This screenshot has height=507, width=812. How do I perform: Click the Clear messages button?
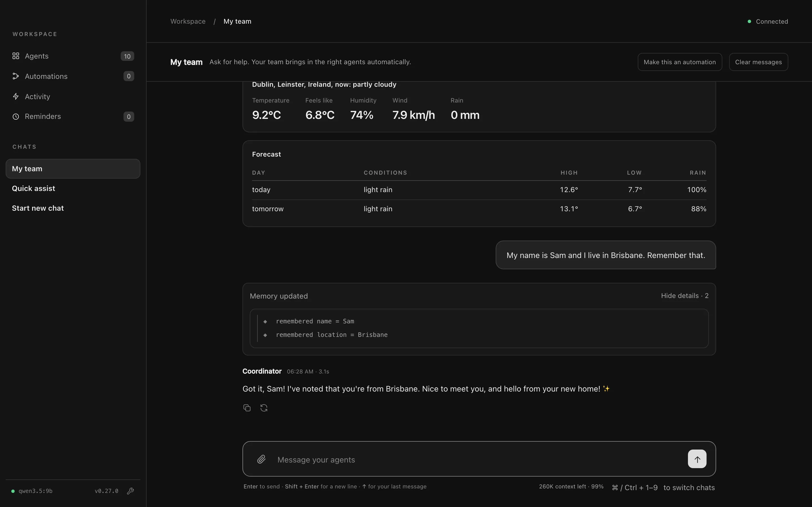pyautogui.click(x=758, y=62)
